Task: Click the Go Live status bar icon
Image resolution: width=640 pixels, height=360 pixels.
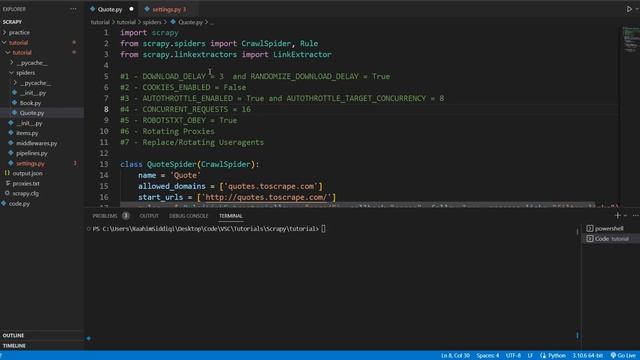Action: 623,356
